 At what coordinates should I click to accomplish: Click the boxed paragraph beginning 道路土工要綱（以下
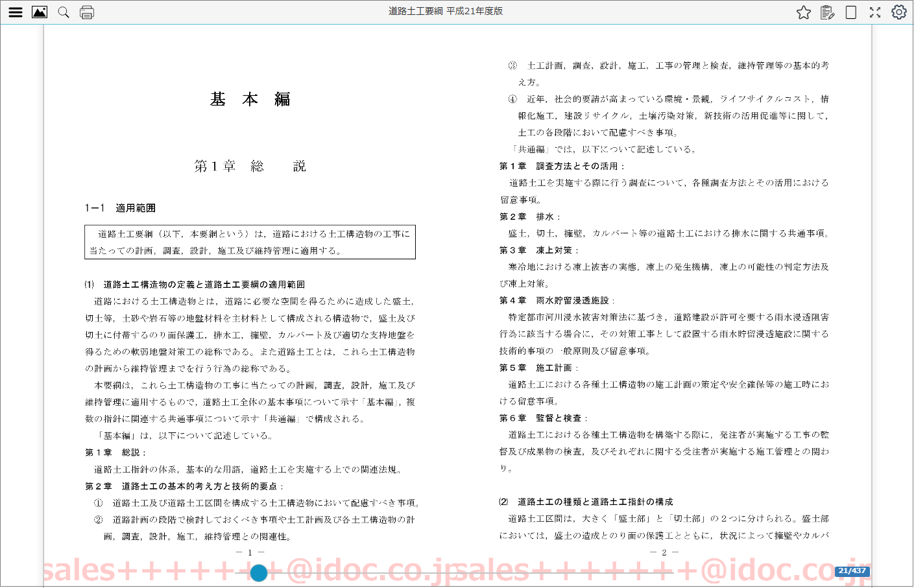click(x=250, y=242)
